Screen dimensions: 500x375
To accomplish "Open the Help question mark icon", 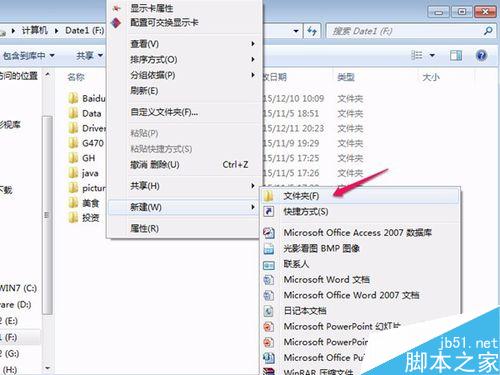I will click(481, 55).
